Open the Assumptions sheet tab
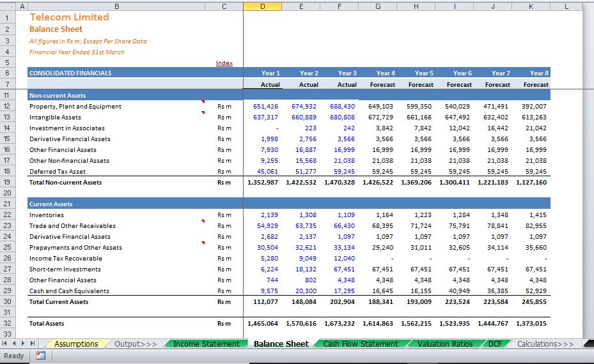 (76, 344)
